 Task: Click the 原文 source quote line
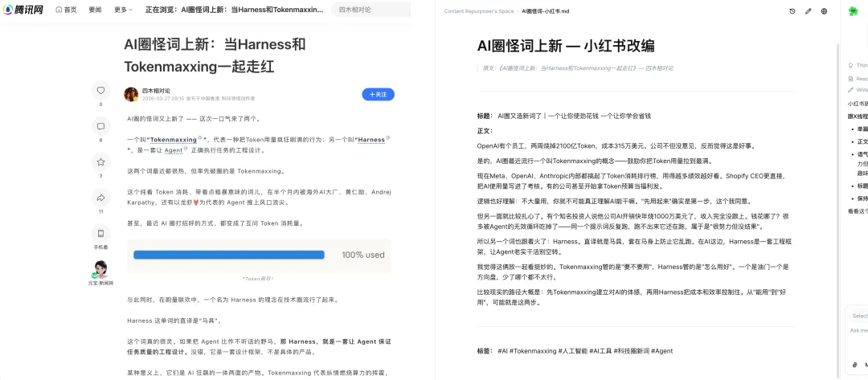point(578,68)
